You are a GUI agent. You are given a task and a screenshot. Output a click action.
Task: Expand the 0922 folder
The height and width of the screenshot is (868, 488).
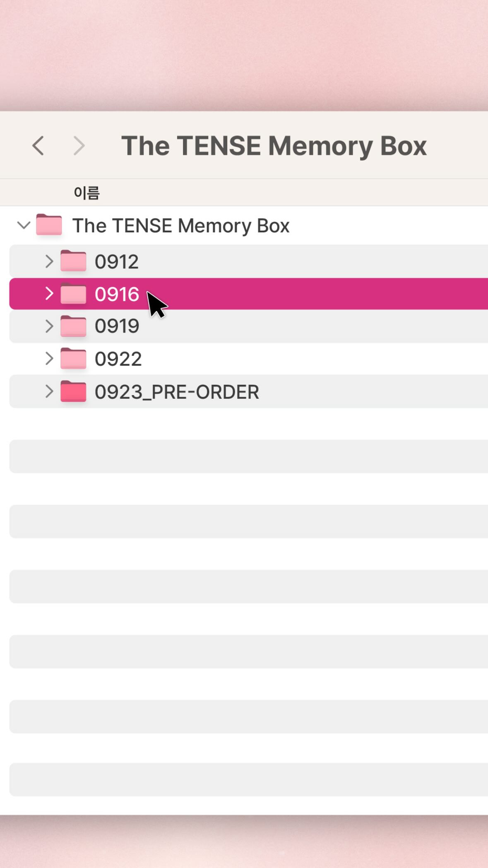[49, 359]
